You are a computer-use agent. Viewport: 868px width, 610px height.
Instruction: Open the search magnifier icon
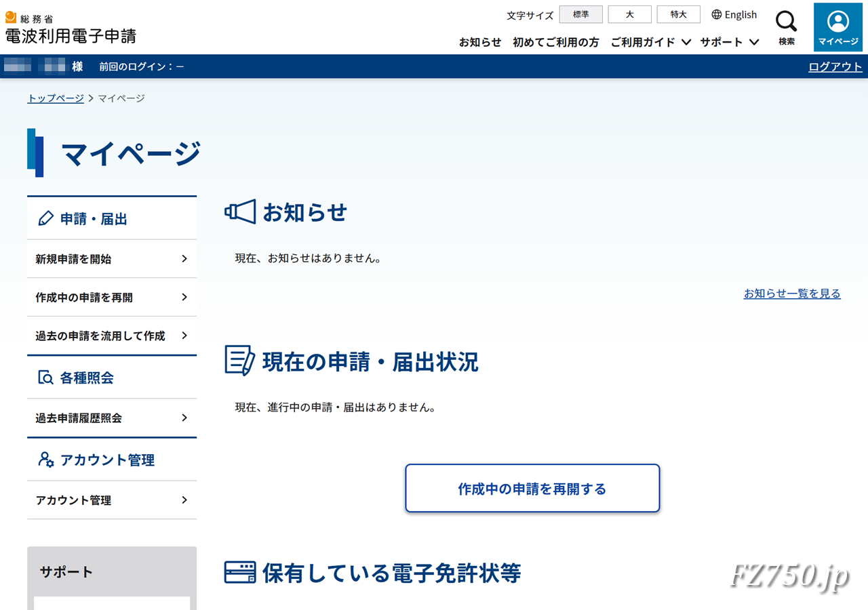(786, 22)
